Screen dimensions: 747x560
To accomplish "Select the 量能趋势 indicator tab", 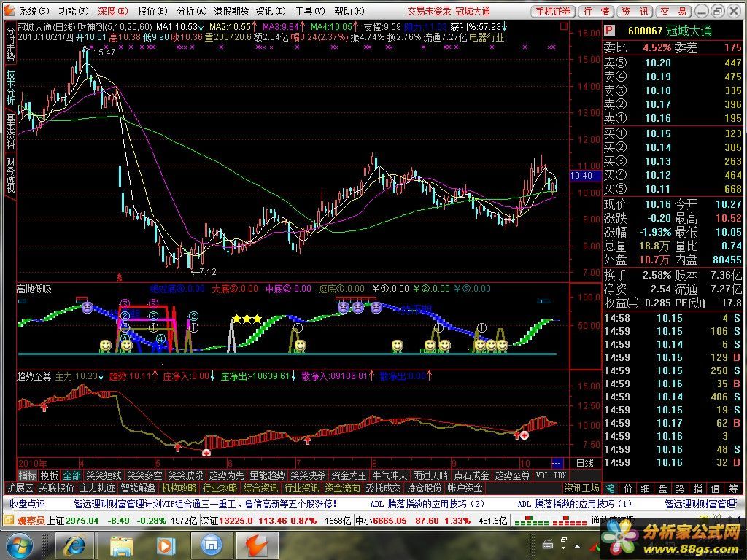I will tap(267, 475).
